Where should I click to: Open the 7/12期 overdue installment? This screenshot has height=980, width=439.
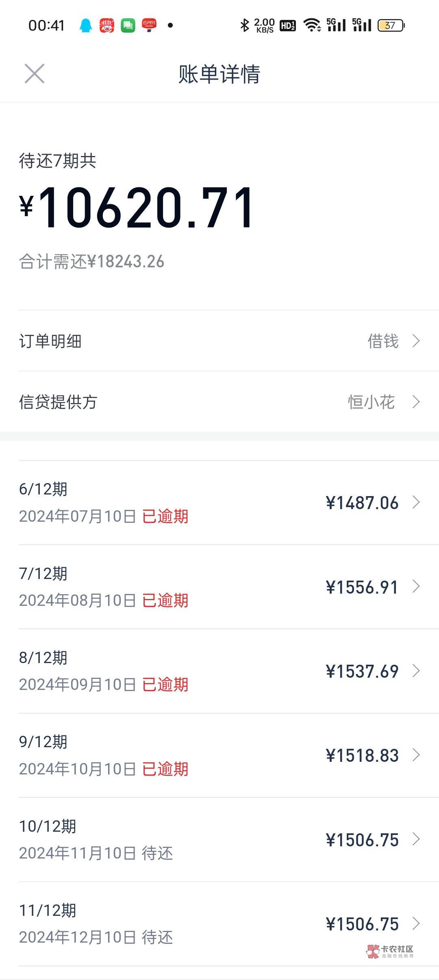(x=219, y=587)
